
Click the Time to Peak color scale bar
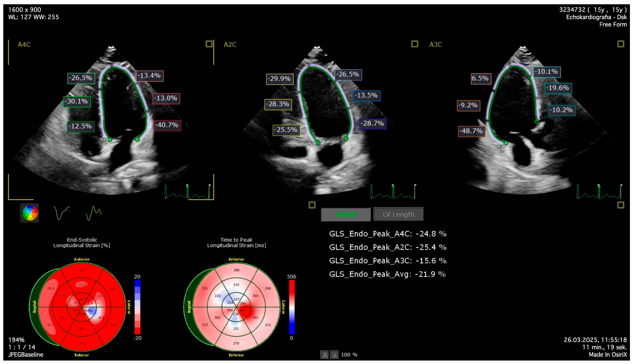tap(292, 307)
